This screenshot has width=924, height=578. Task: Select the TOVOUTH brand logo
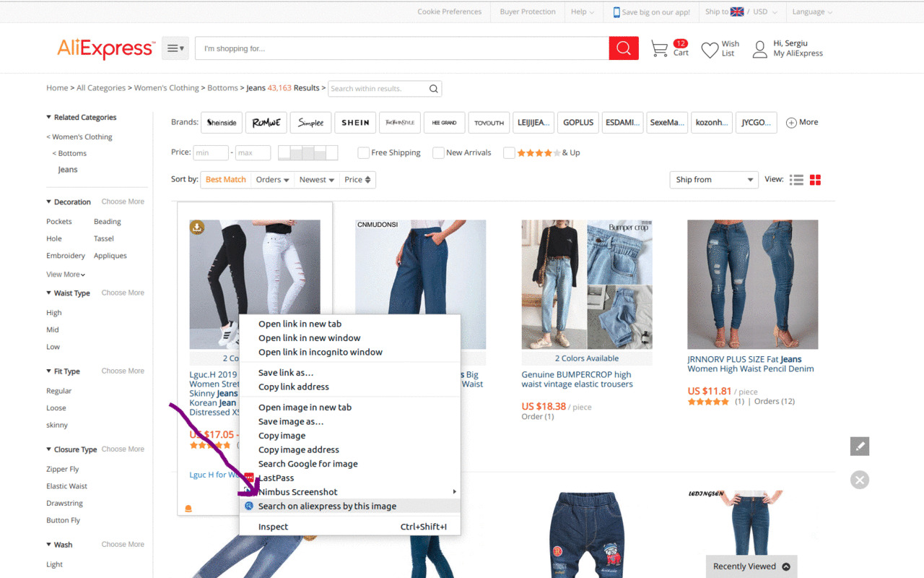pos(489,123)
